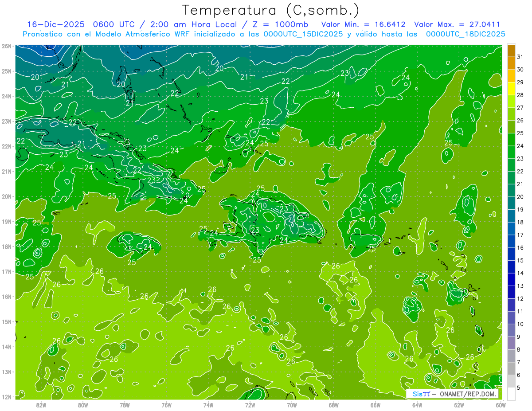Click the "68W" longitude axis label
The width and height of the screenshot is (532, 411).
tap(333, 405)
